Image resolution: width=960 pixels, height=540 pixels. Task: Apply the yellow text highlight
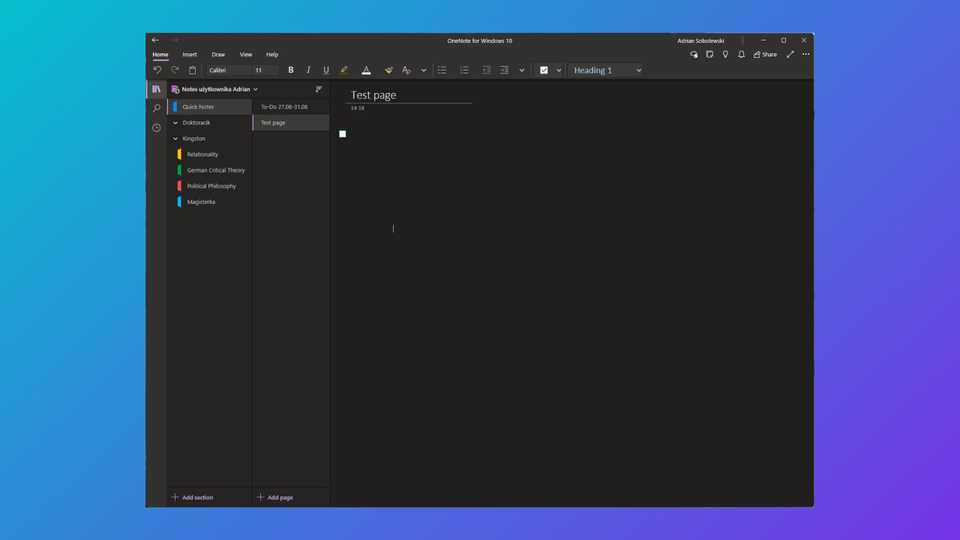coord(344,70)
